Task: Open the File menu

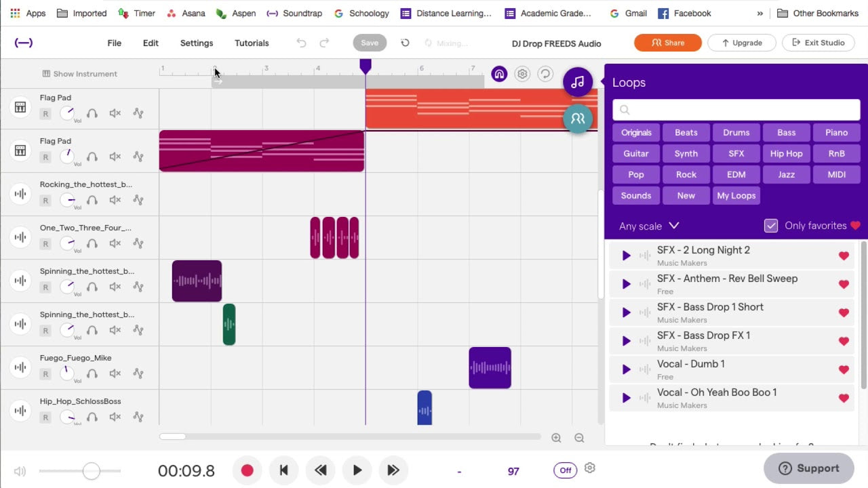Action: click(x=114, y=43)
